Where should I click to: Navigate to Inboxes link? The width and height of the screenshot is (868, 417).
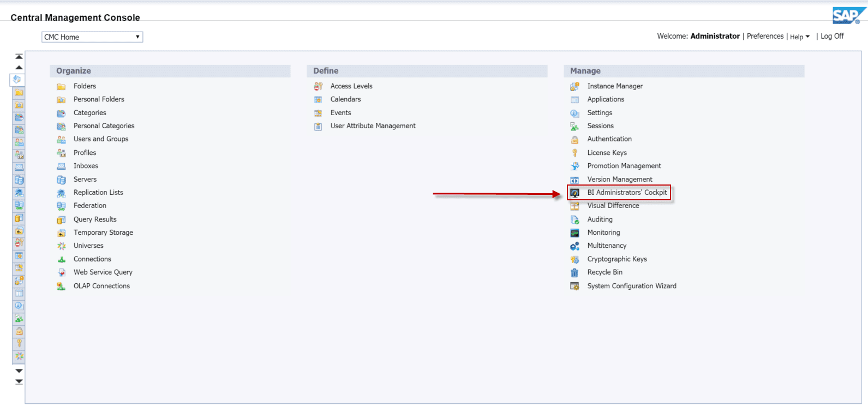click(86, 166)
